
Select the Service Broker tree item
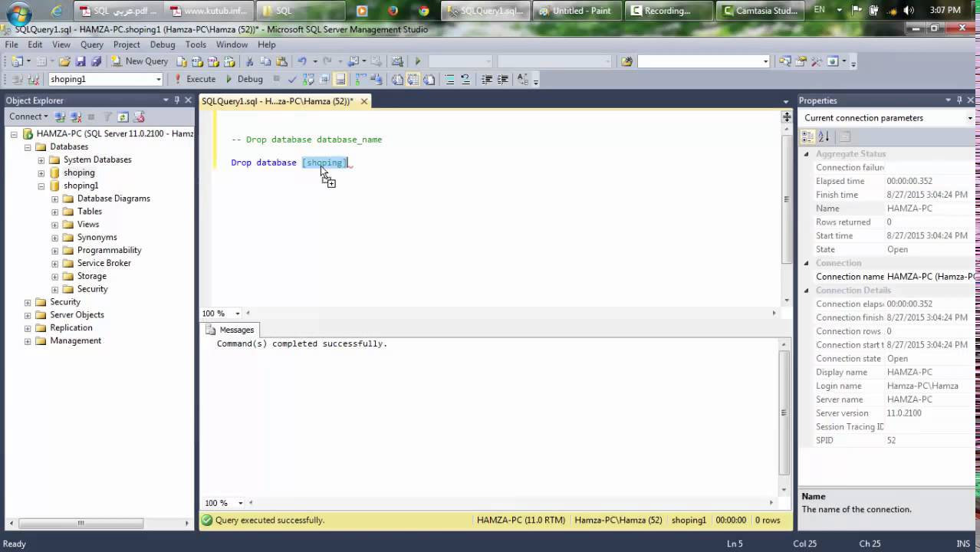[104, 263]
